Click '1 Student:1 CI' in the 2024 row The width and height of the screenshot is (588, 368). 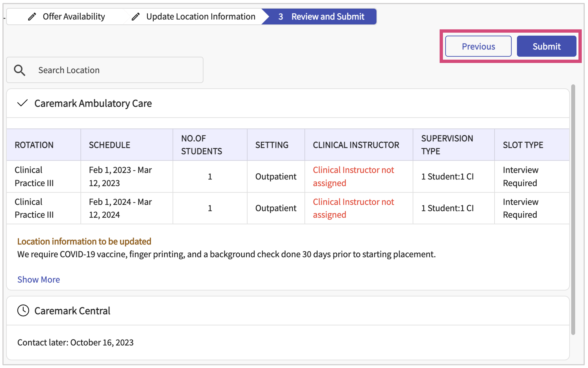(448, 208)
